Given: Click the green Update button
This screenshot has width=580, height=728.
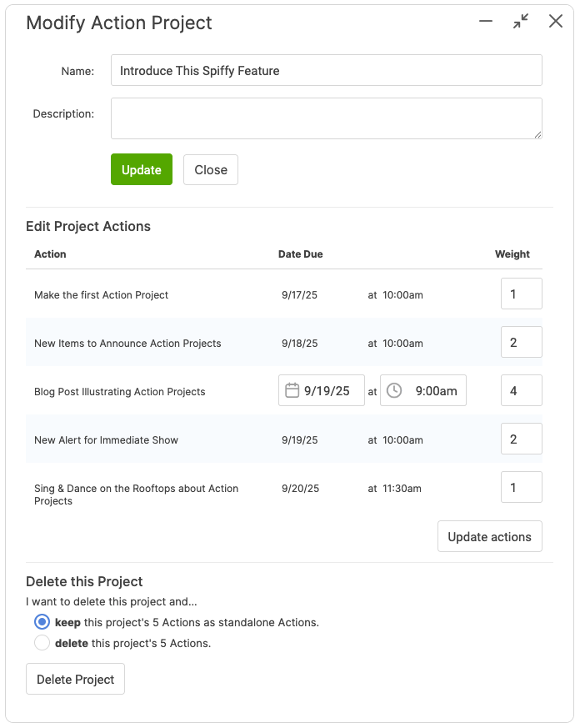Looking at the screenshot, I should [x=142, y=169].
